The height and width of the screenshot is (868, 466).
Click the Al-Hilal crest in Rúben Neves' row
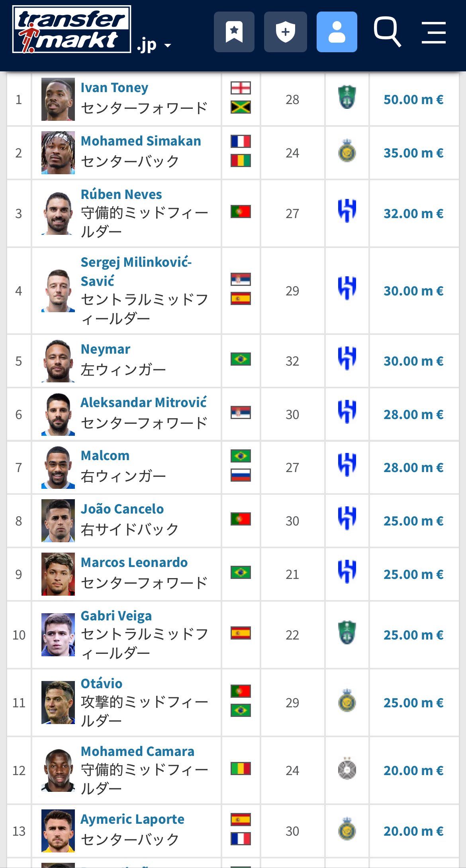pos(347,211)
